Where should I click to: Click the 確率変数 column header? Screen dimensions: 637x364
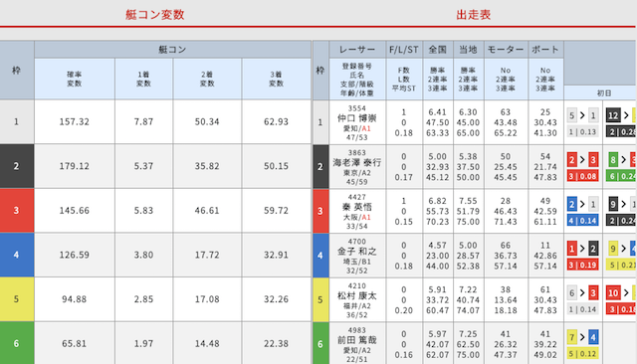click(75, 79)
